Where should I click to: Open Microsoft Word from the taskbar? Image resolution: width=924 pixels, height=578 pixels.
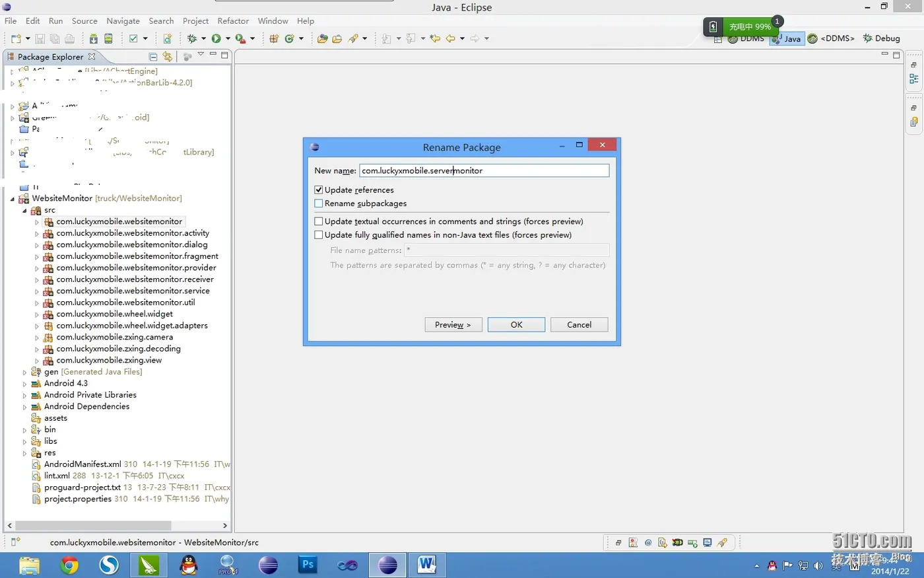point(426,565)
